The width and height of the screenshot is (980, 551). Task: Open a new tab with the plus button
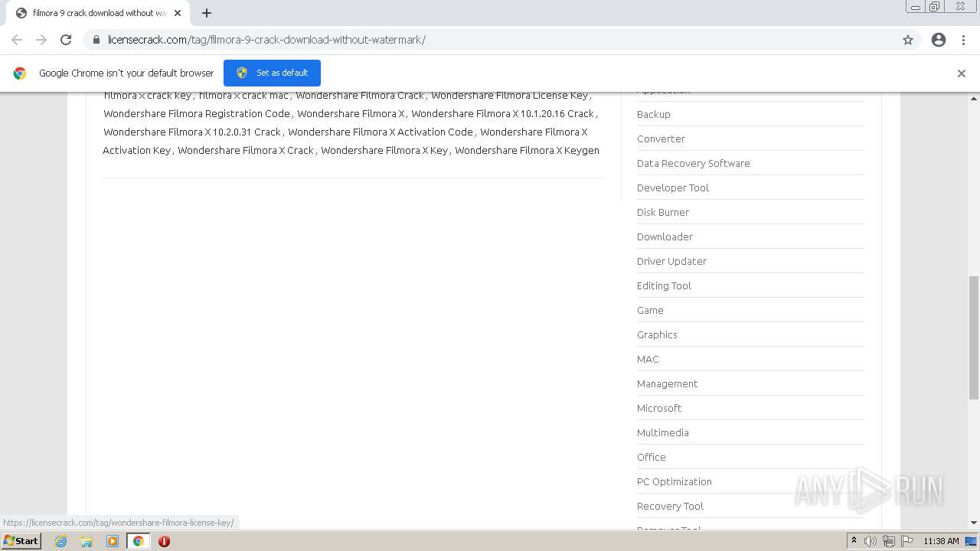pos(207,13)
